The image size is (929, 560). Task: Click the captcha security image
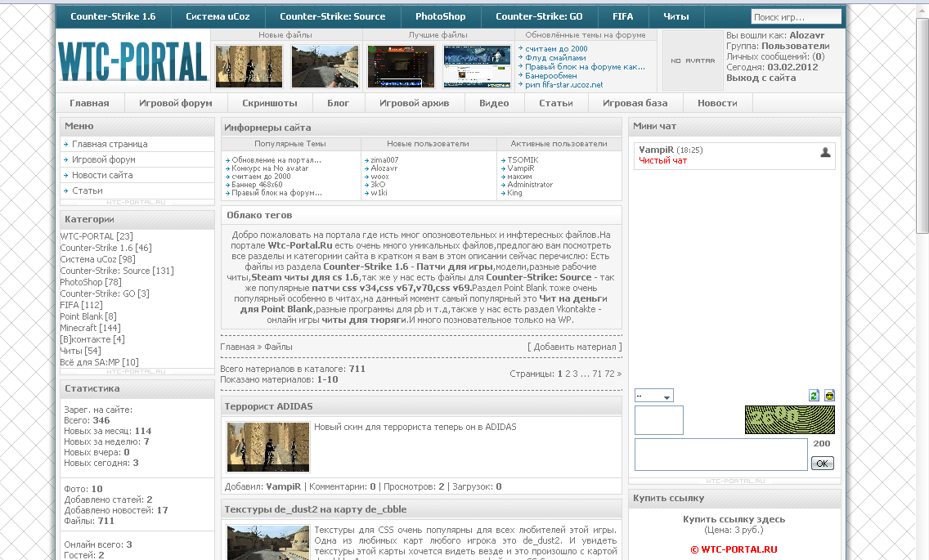point(790,420)
